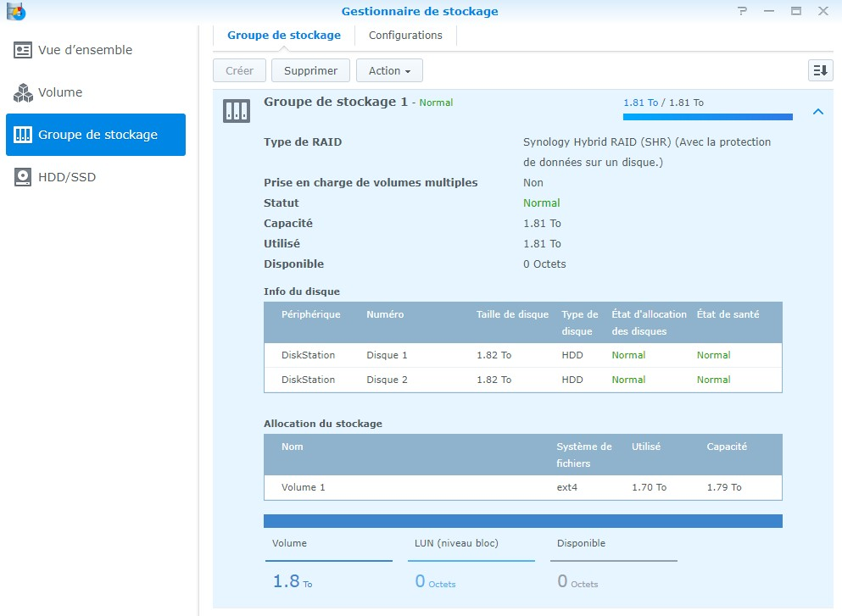842x616 pixels.
Task: Click the help question mark icon
Action: (x=743, y=11)
